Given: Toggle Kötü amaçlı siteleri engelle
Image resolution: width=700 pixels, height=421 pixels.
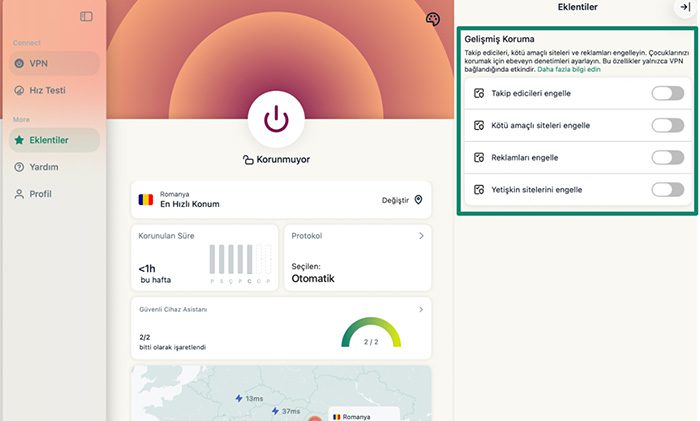Looking at the screenshot, I should (667, 126).
